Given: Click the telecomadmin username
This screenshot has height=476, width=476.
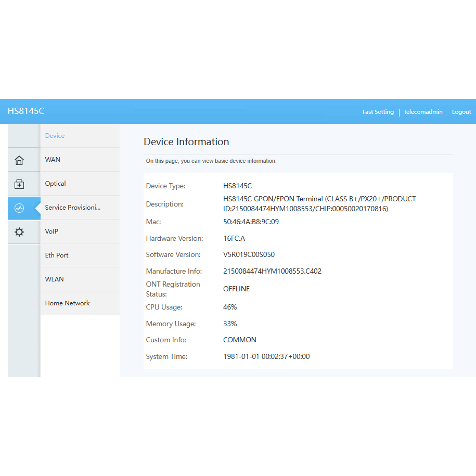Looking at the screenshot, I should coord(423,112).
